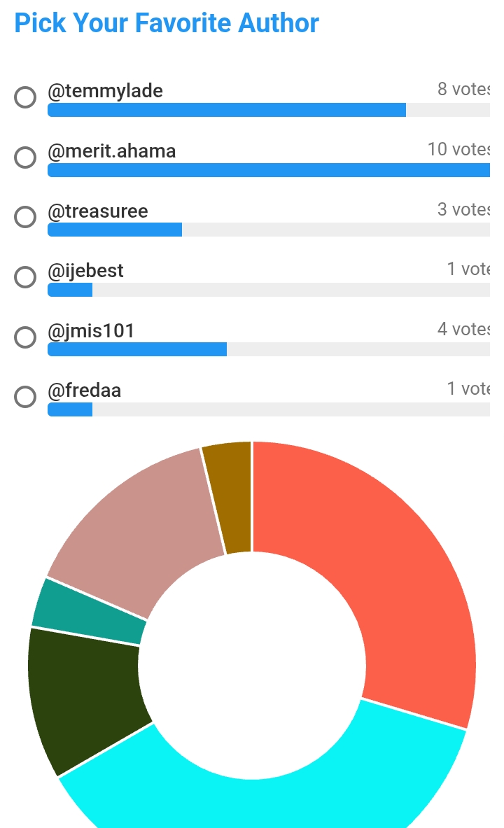Click the @temmylade author name

tap(105, 91)
